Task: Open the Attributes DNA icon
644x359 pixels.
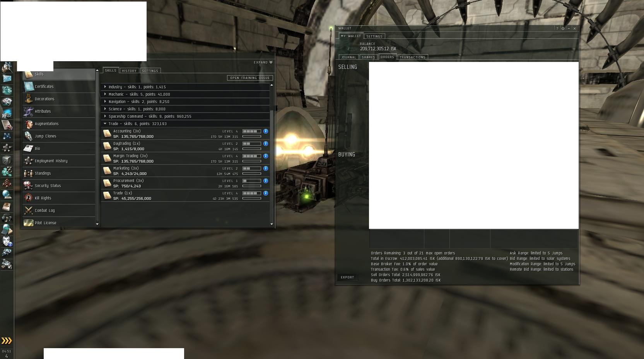Action: tap(29, 112)
